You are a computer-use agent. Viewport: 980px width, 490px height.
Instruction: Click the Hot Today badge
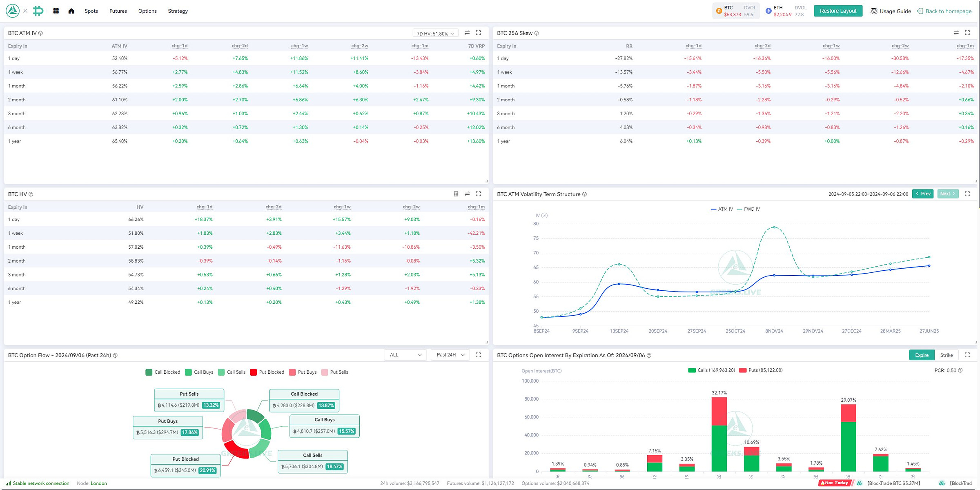(x=836, y=483)
